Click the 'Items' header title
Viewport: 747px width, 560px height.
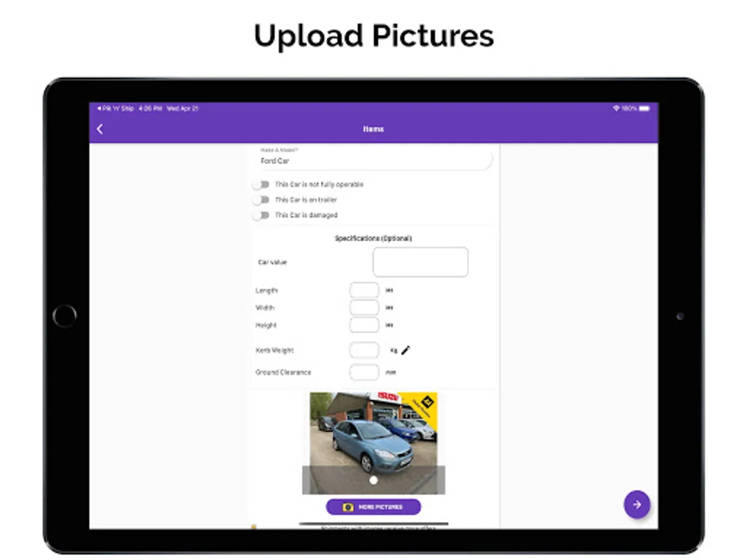[x=374, y=129]
